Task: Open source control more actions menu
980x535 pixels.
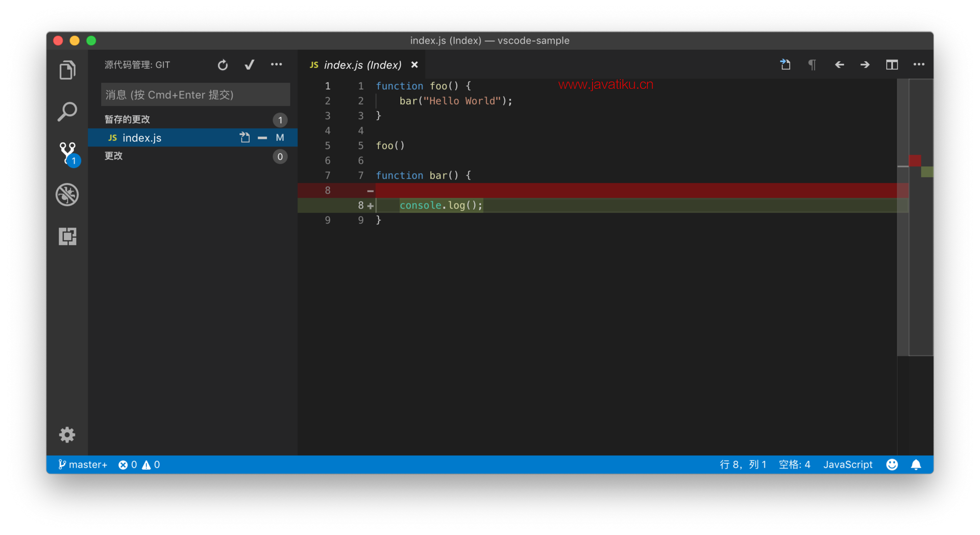Action: click(x=276, y=65)
